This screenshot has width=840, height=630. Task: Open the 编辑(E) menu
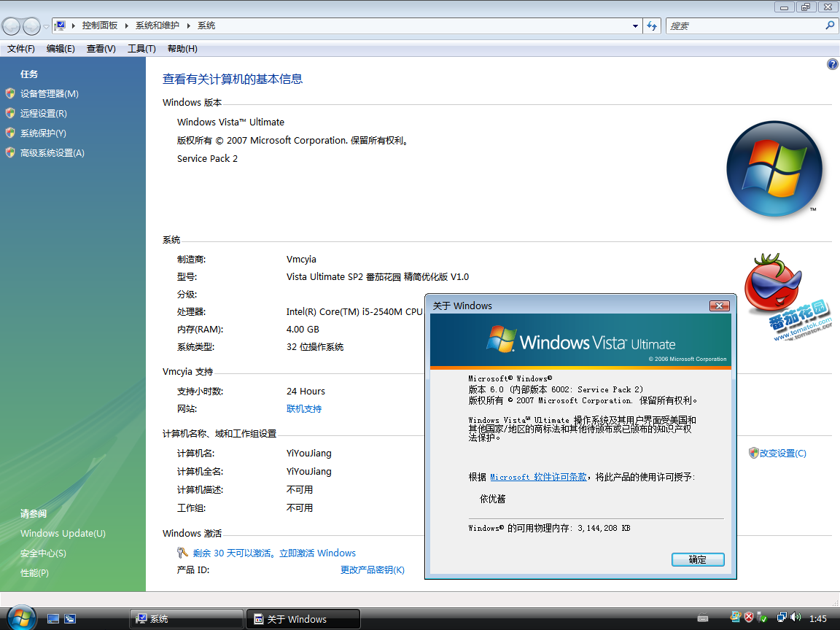tap(61, 49)
